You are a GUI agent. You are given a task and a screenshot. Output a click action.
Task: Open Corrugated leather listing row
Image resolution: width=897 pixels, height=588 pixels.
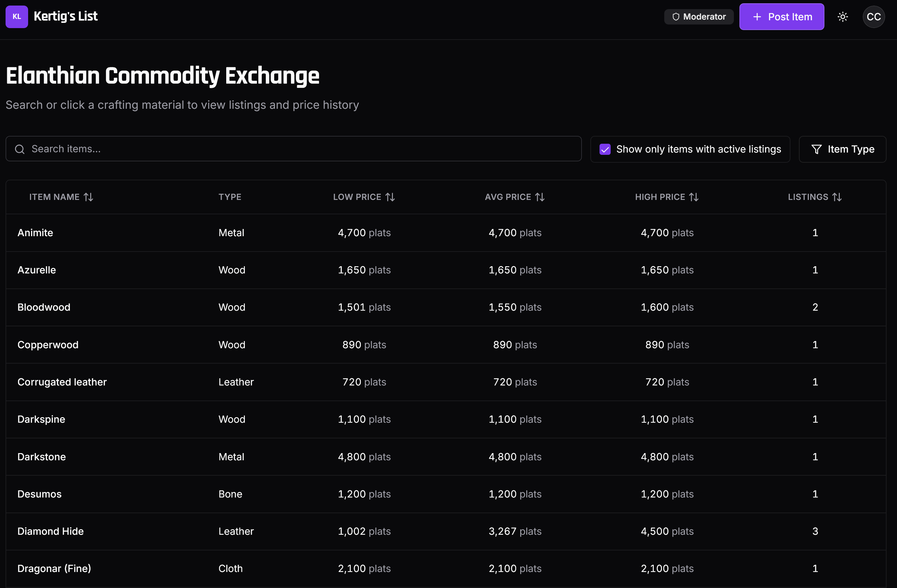62,382
